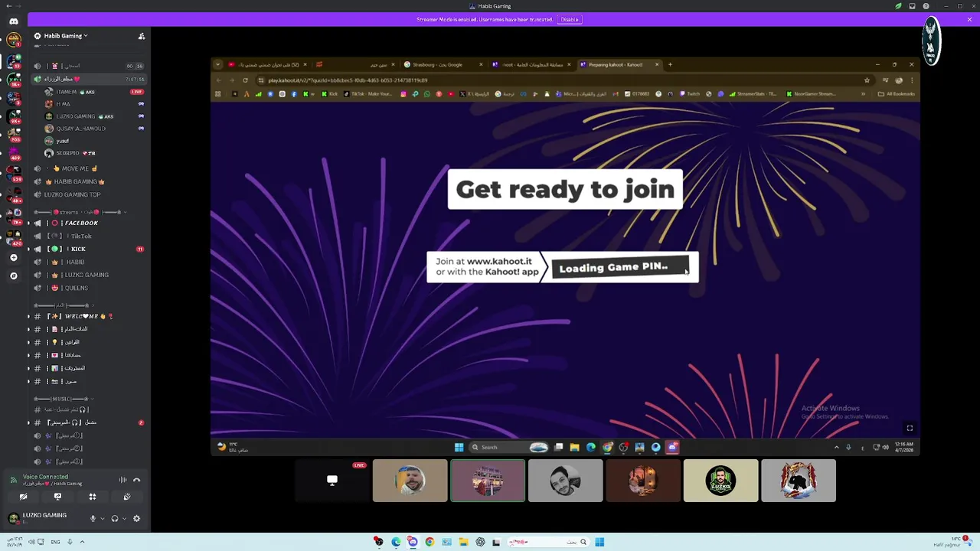Toggle noise suppression waveform icon
This screenshot has height=551, width=980.
[122, 480]
